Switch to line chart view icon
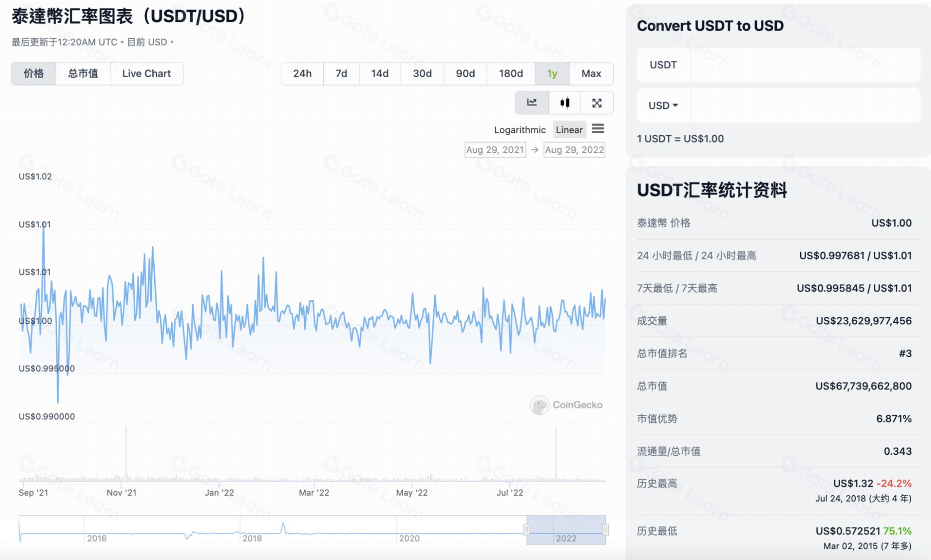The image size is (931, 560). 531,103
